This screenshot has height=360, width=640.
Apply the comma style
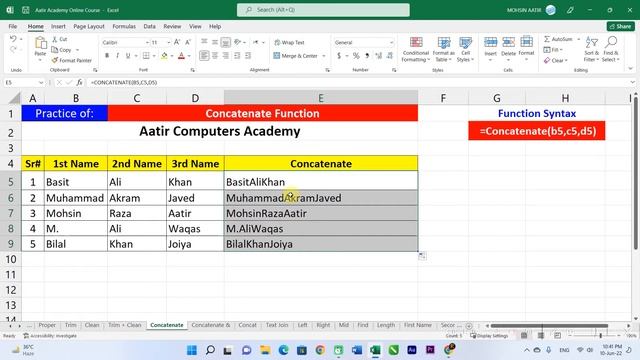[x=367, y=56]
